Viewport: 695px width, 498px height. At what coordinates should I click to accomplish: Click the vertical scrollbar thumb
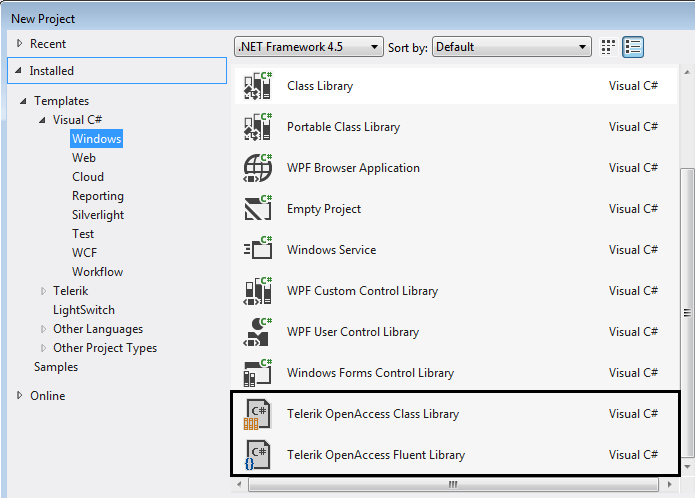pos(687,313)
